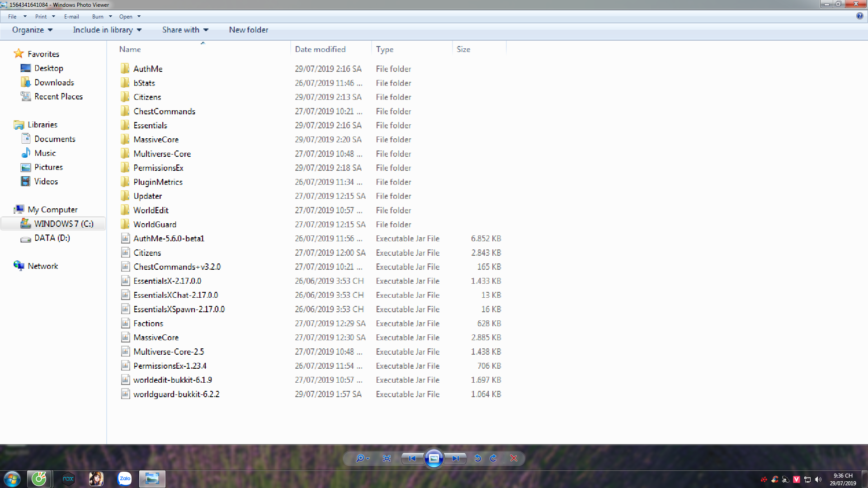
Task: Open the File menu
Action: click(13, 17)
